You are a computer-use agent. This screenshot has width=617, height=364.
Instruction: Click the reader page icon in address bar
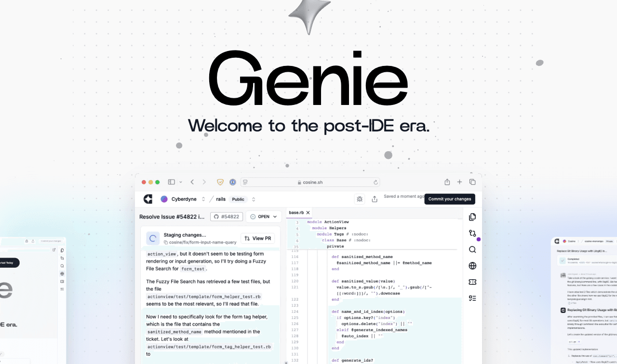(245, 182)
